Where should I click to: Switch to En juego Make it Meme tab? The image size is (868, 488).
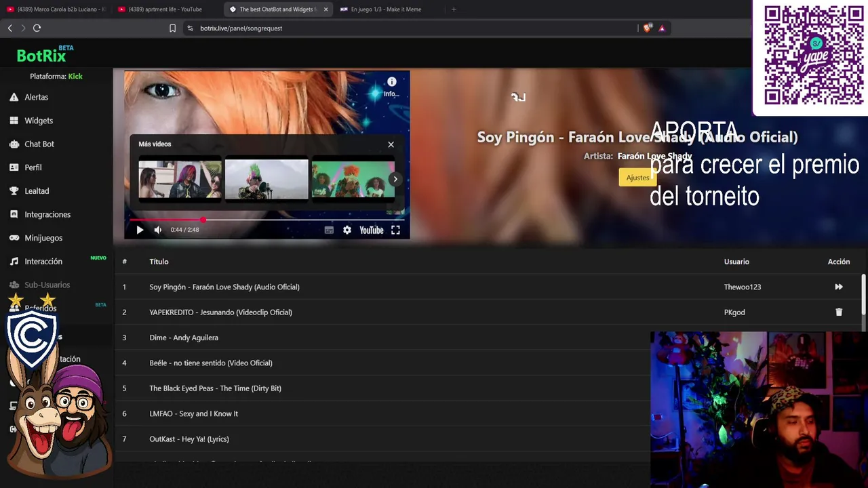pyautogui.click(x=387, y=9)
